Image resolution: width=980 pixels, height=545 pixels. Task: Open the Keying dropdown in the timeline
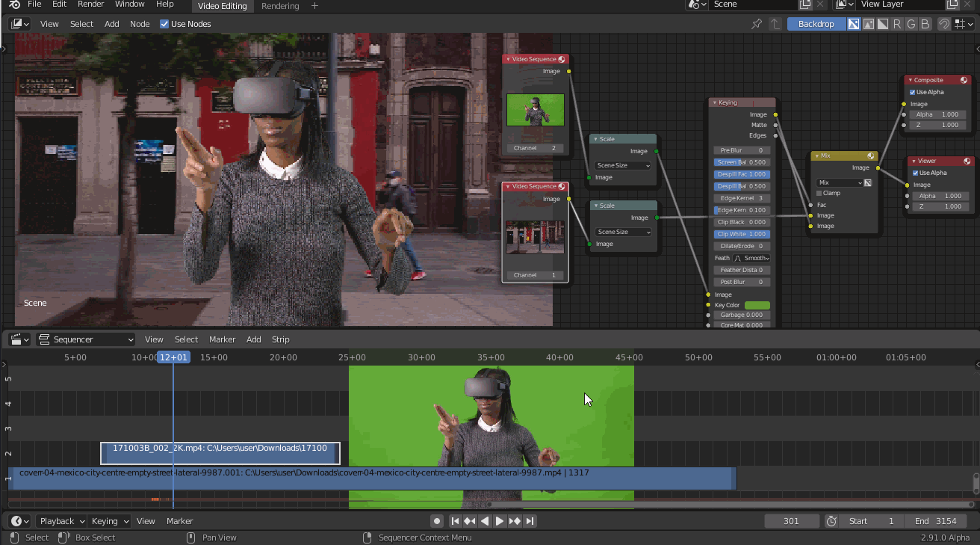point(109,521)
